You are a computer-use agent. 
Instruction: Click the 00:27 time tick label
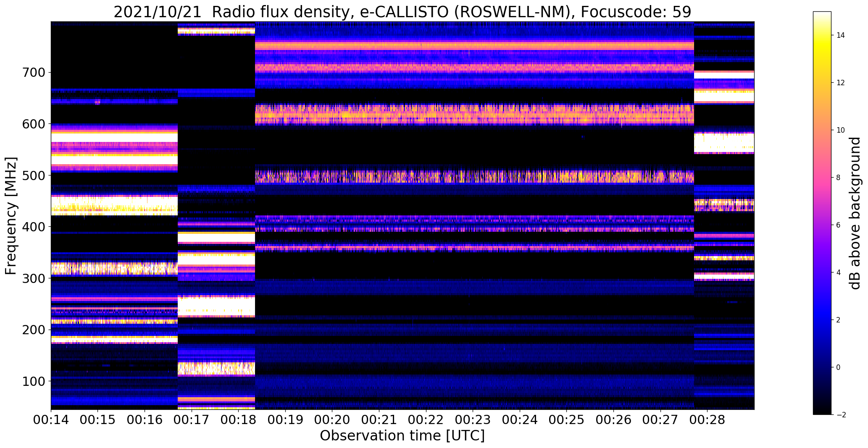(x=660, y=420)
